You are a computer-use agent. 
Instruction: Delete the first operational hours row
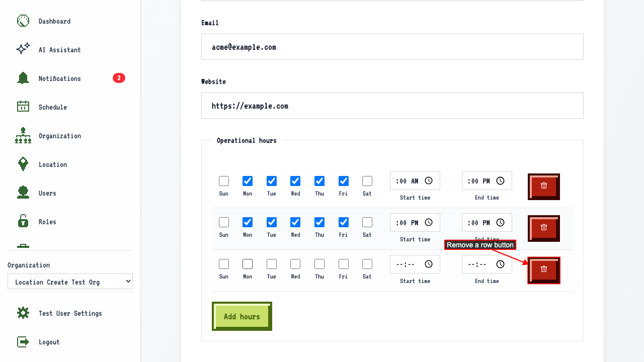[544, 187]
